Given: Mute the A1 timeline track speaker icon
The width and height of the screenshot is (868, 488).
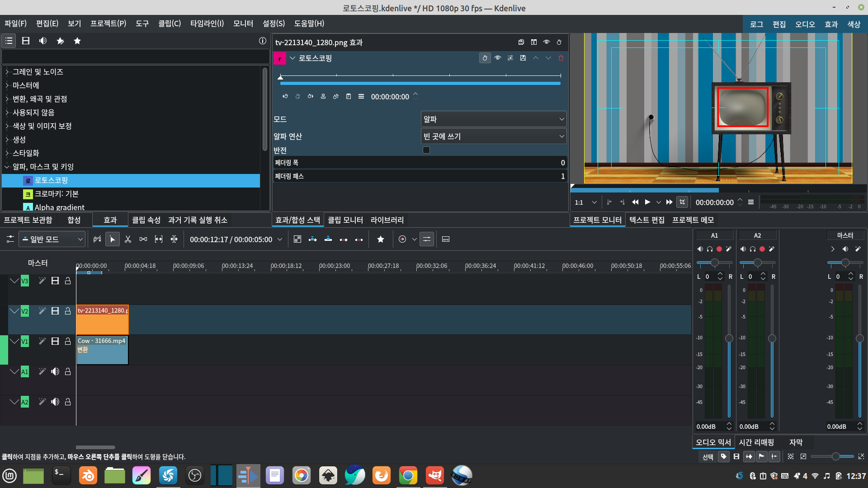Looking at the screenshot, I should pos(55,371).
